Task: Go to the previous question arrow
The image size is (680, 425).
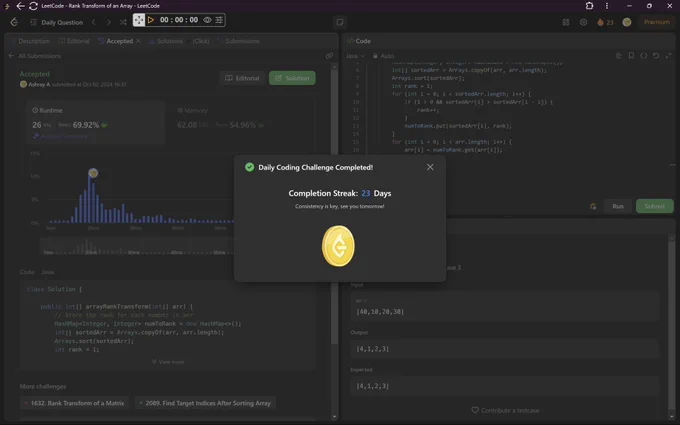Action: [x=94, y=22]
